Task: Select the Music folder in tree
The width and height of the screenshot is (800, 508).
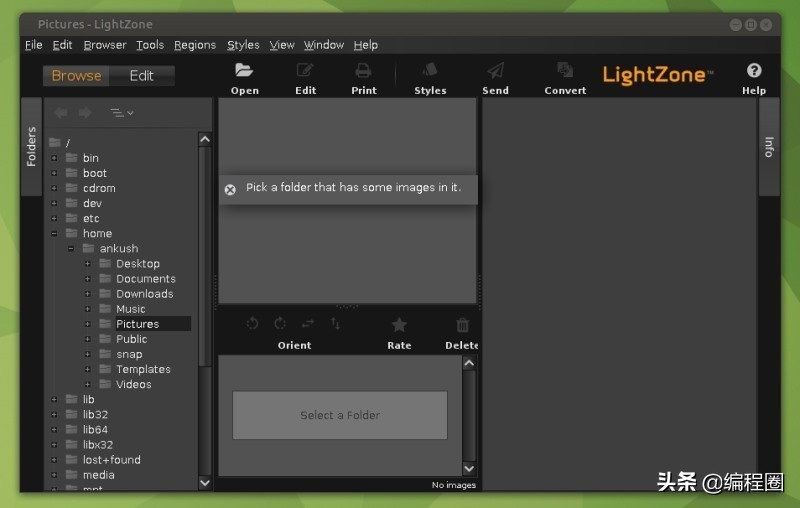Action: click(131, 309)
